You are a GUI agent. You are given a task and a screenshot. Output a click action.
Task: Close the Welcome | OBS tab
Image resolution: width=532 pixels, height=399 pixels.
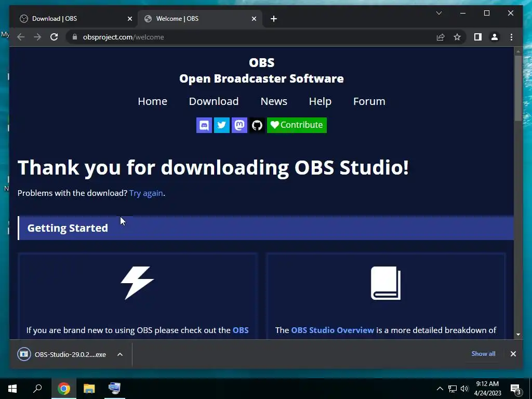[254, 19]
